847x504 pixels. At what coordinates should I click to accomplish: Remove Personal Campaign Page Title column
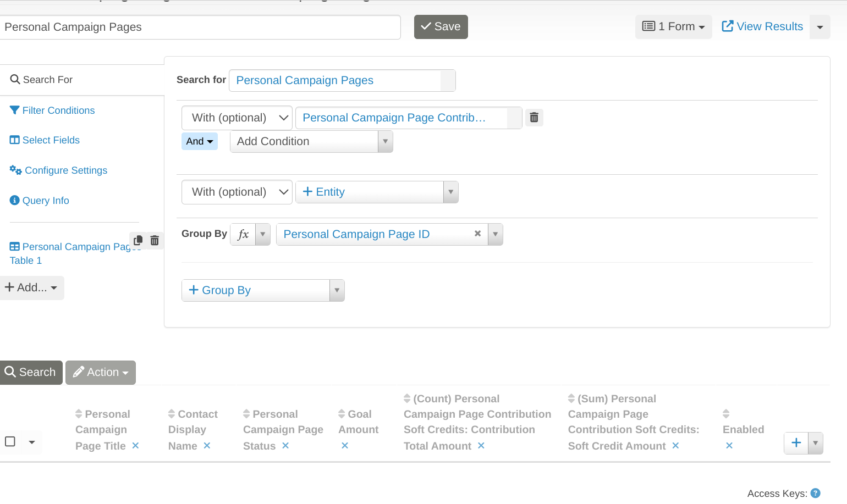click(135, 446)
